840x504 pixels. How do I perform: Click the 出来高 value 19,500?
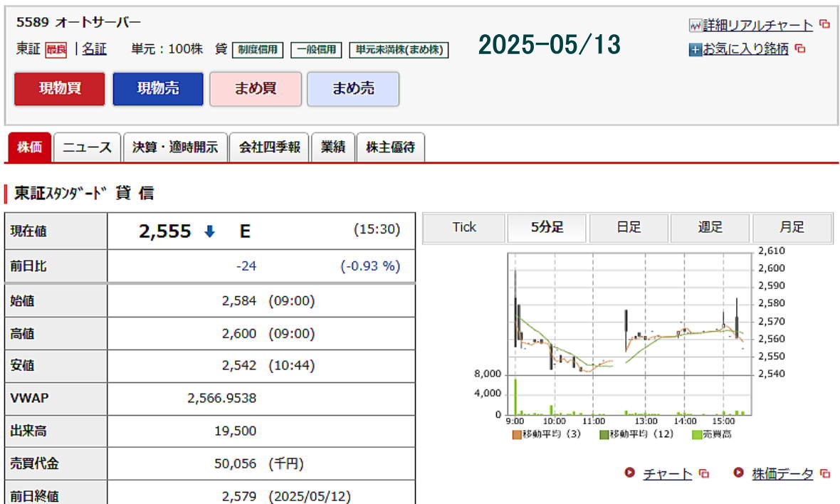[235, 431]
